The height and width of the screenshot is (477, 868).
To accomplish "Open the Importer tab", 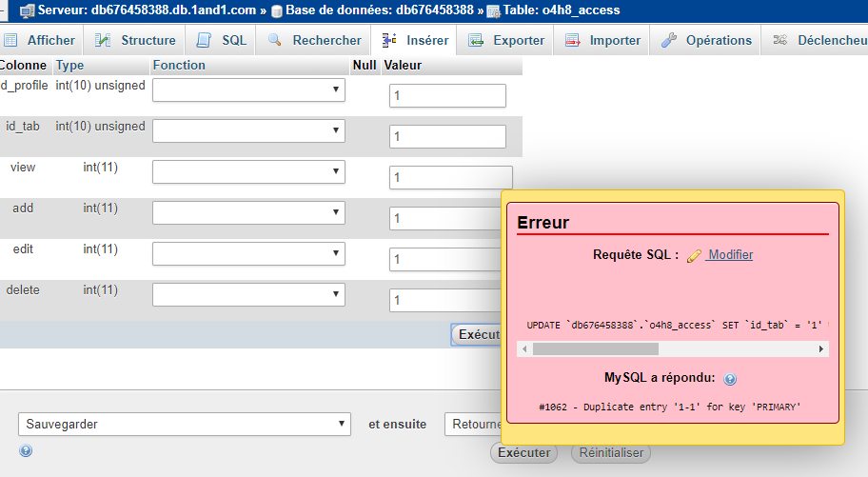I will coord(602,40).
